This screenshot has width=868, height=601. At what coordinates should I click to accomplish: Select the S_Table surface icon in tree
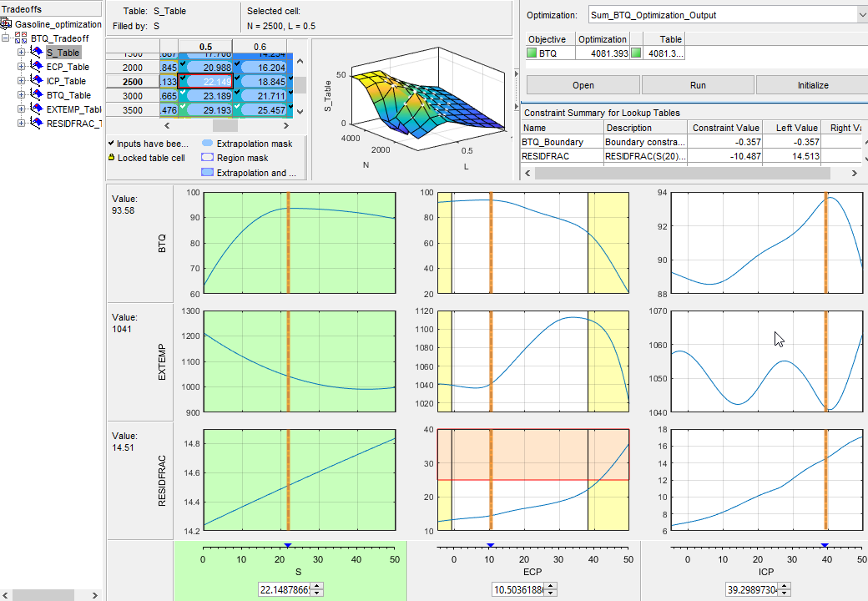(x=37, y=50)
